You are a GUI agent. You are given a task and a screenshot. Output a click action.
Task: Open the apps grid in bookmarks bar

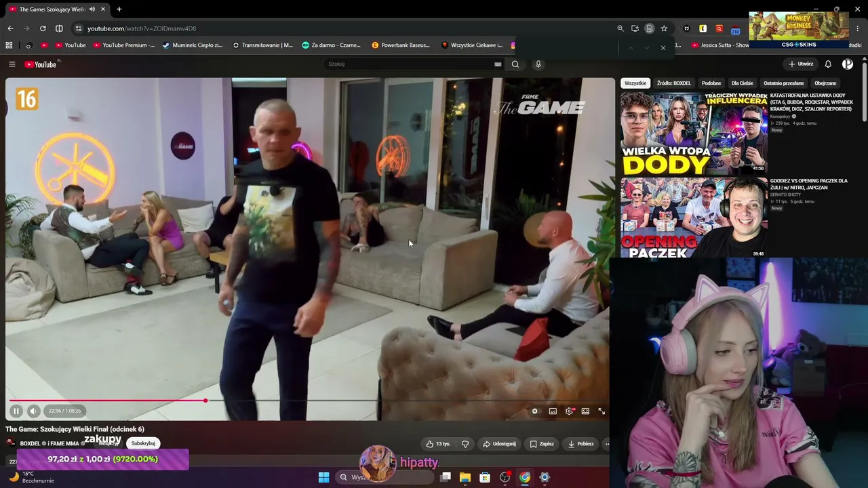[x=9, y=45]
